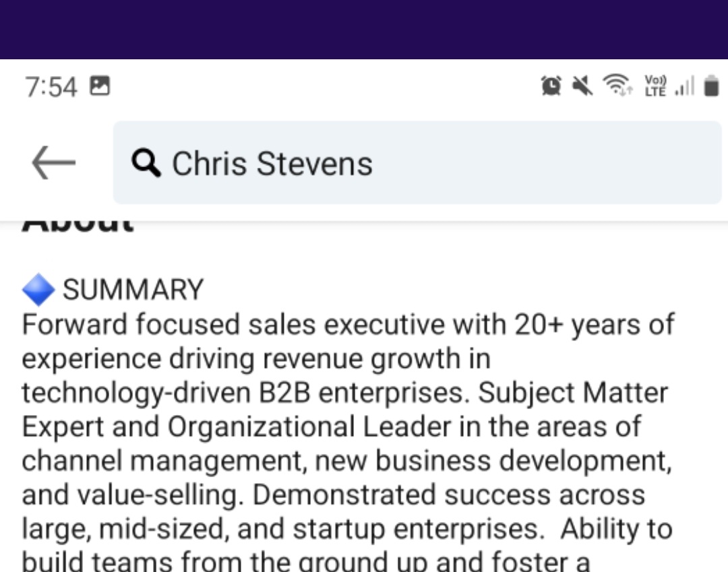728x572 pixels.
Task: Select the SUMMARY heading text
Action: (133, 290)
